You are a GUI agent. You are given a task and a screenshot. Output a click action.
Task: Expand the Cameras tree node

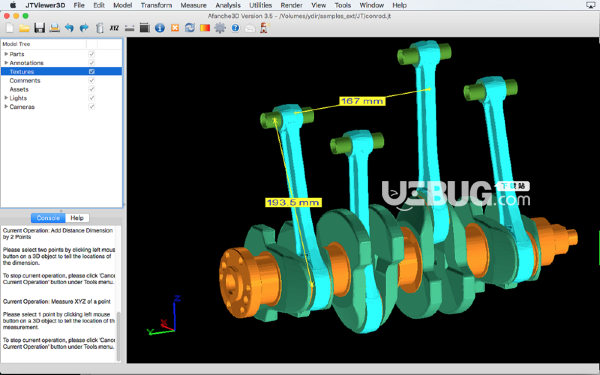[6, 106]
